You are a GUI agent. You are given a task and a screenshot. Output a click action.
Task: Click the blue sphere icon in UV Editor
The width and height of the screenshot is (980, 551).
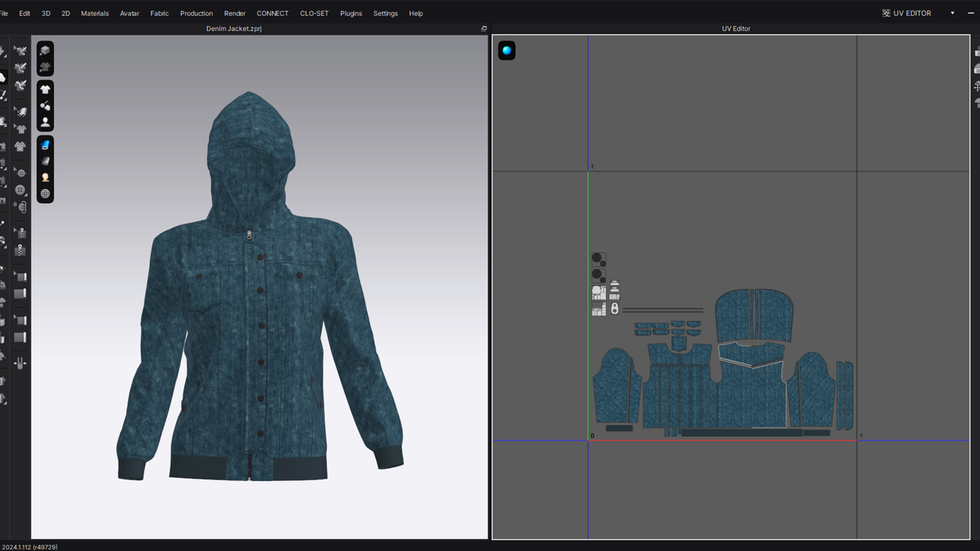tap(506, 50)
